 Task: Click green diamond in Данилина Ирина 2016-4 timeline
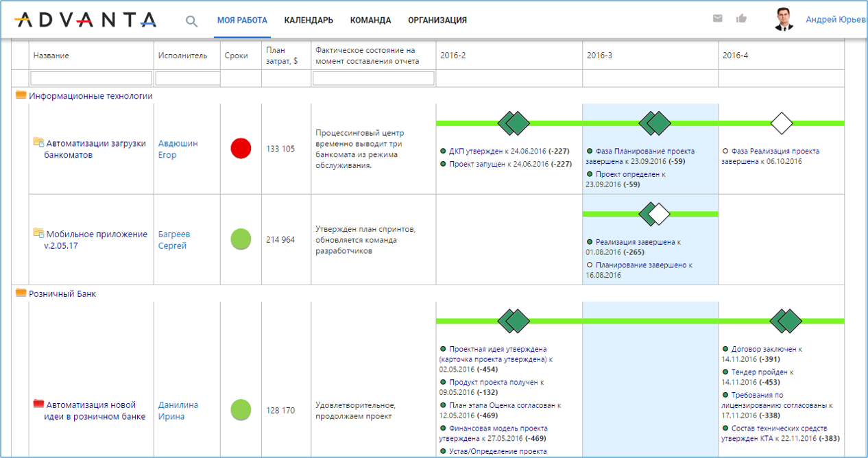tap(786, 321)
